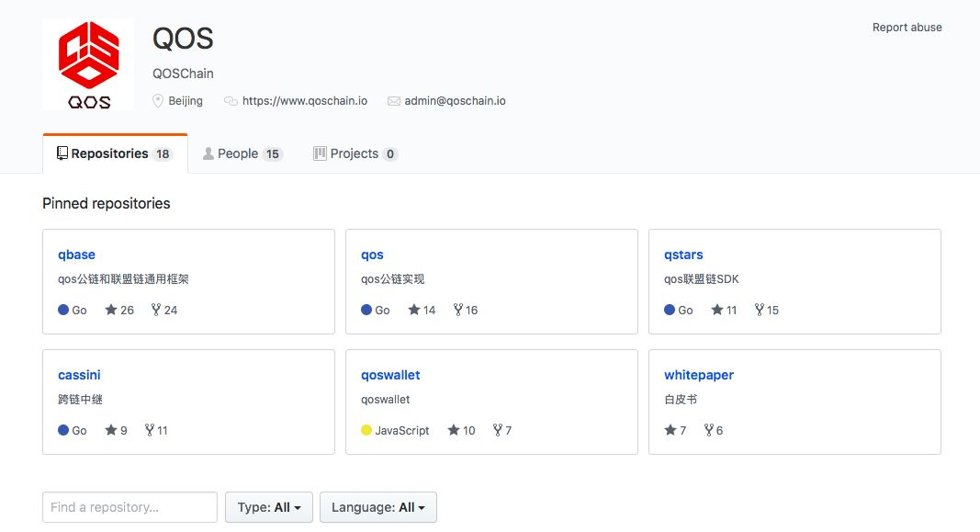Open the https://www.qoschain.io website link
Image resolution: width=980 pixels, height=532 pixels.
coord(304,101)
